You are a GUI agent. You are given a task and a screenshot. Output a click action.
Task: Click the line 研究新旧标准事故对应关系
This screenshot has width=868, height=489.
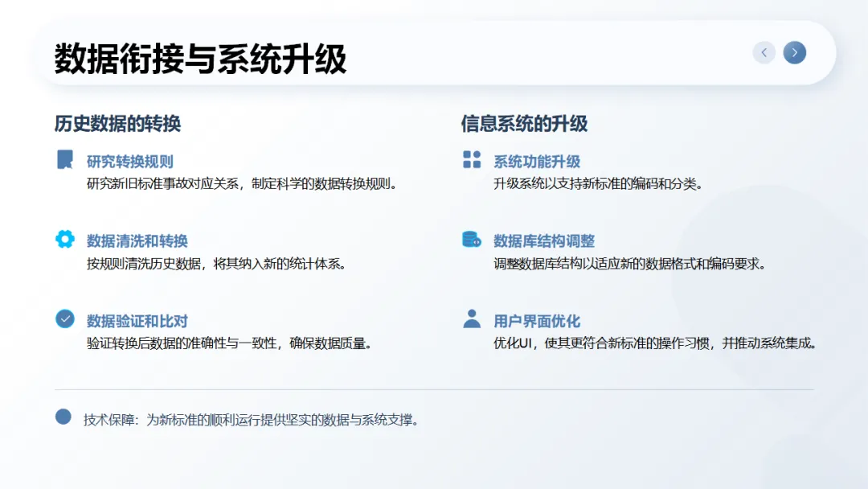tap(242, 184)
